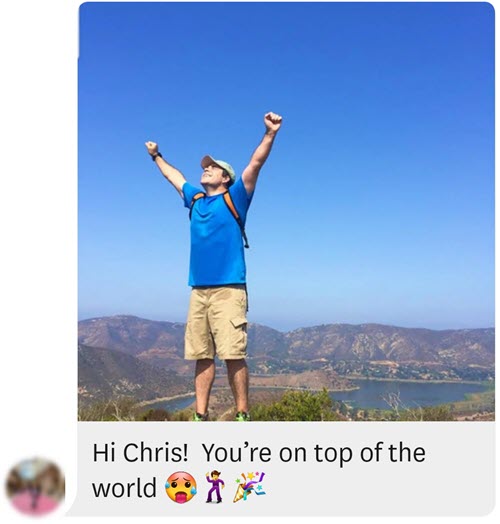500x524 pixels.
Task: Click the word "world" in the message
Action: [124, 487]
